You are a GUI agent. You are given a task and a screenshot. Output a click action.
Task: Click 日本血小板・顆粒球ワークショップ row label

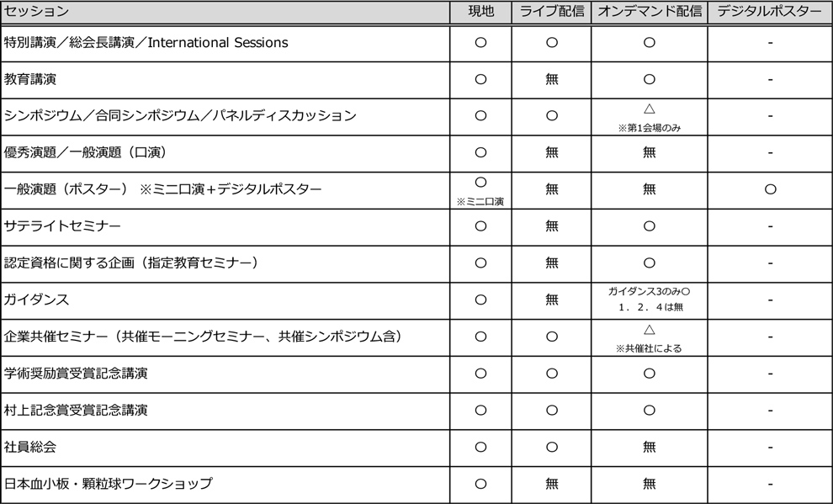pos(108,484)
